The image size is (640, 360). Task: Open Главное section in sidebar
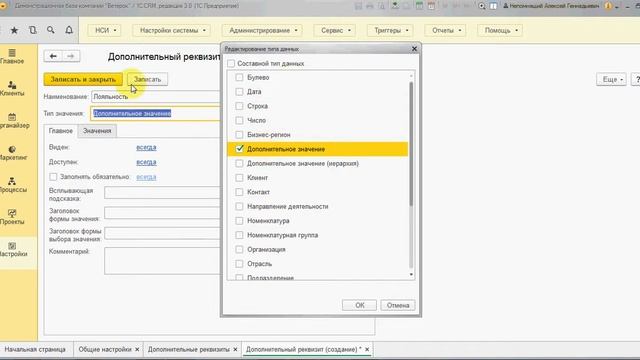(x=12, y=56)
